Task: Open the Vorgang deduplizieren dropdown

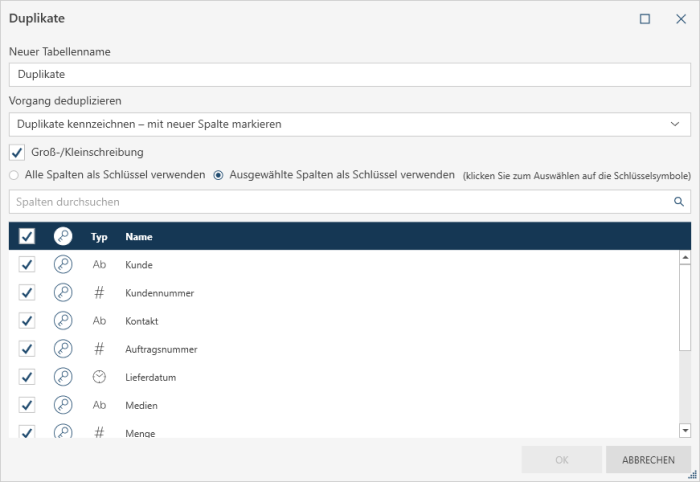Action: point(349,124)
